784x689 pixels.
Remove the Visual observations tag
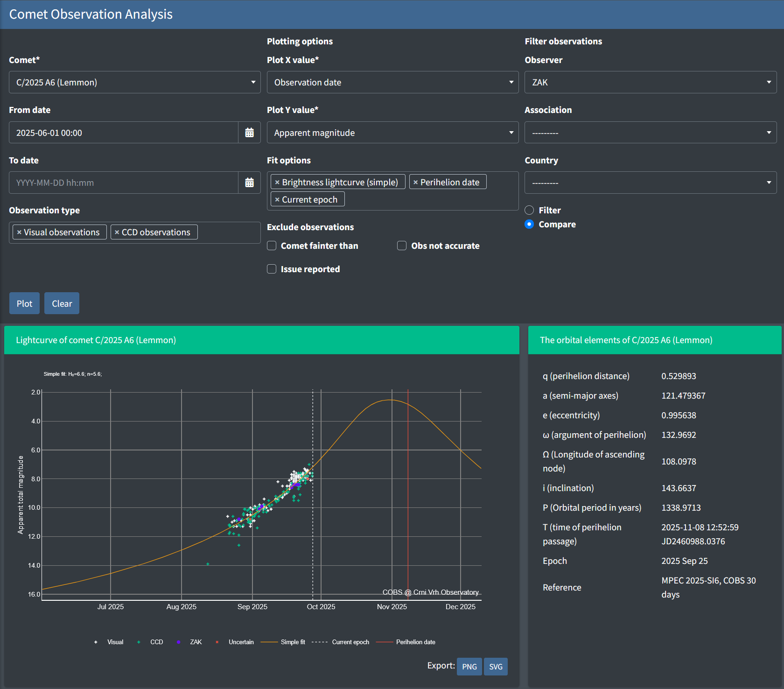point(19,232)
